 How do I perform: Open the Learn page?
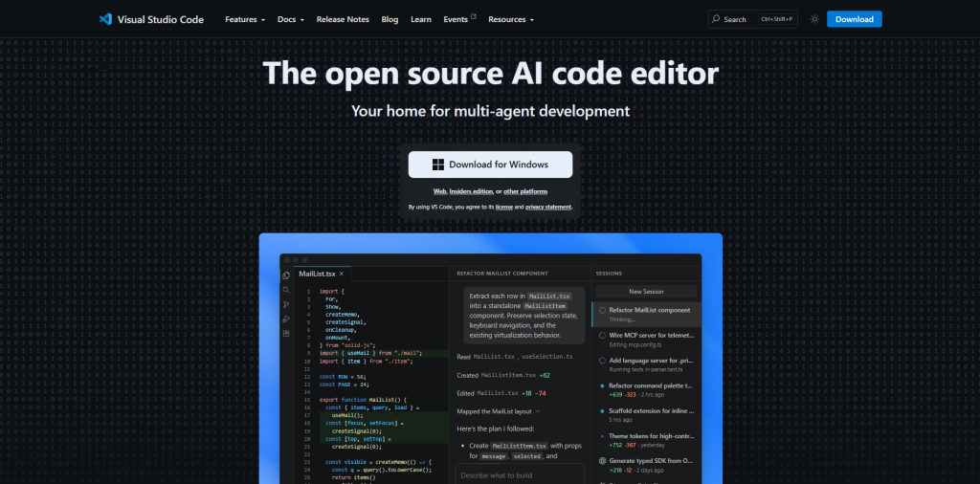tap(421, 19)
